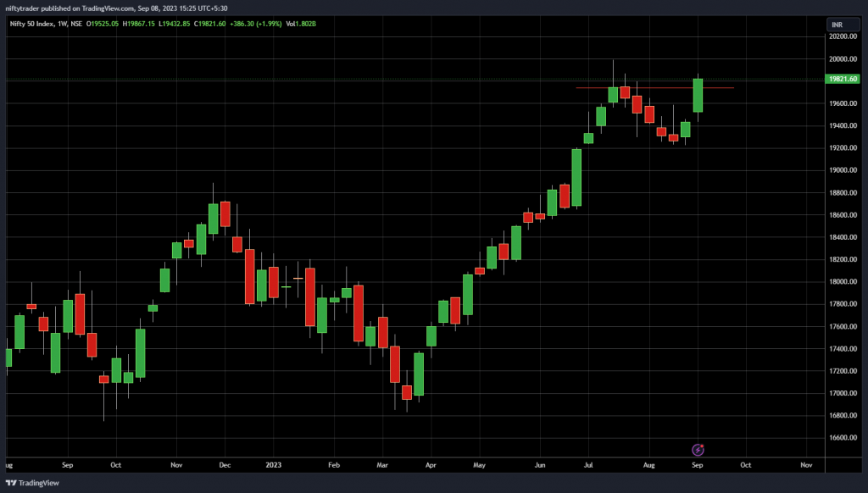This screenshot has height=493, width=868.
Task: Click the Sep label at right of time axis
Action: [698, 465]
